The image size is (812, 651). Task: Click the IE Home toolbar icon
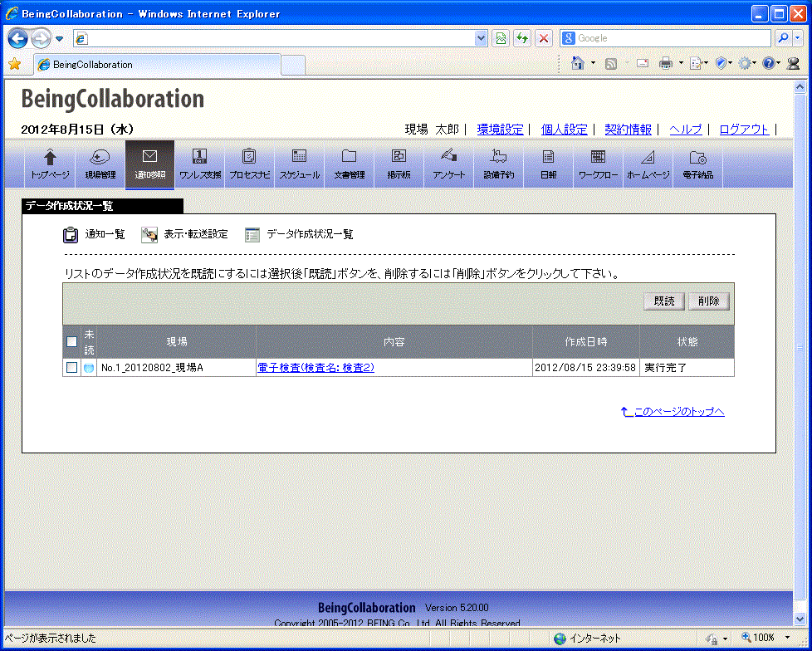(x=578, y=63)
